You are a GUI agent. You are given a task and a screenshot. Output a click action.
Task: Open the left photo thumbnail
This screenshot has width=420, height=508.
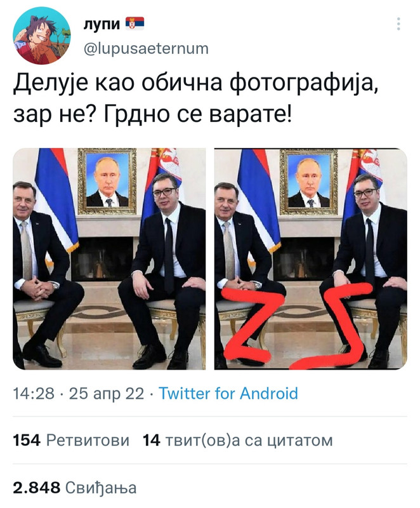(109, 259)
